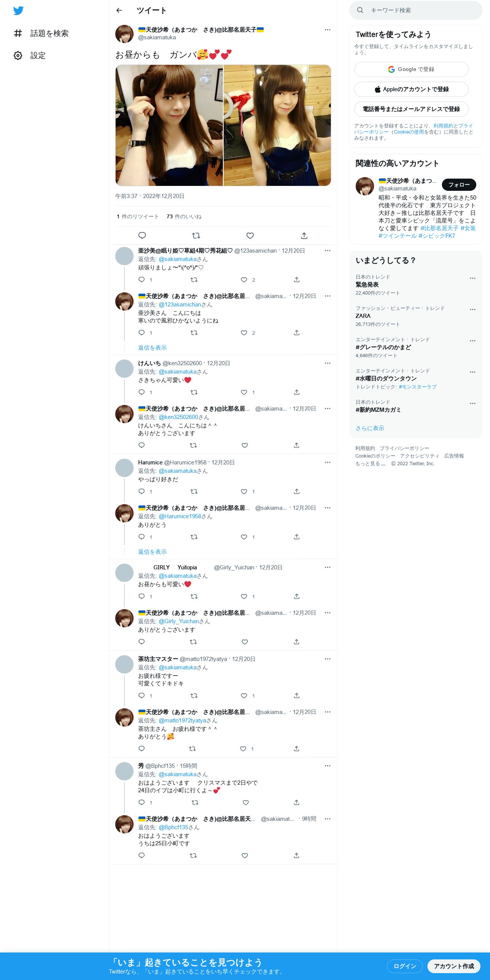Like けんいち's reply with the heart
The height and width of the screenshot is (980, 490).
click(244, 392)
